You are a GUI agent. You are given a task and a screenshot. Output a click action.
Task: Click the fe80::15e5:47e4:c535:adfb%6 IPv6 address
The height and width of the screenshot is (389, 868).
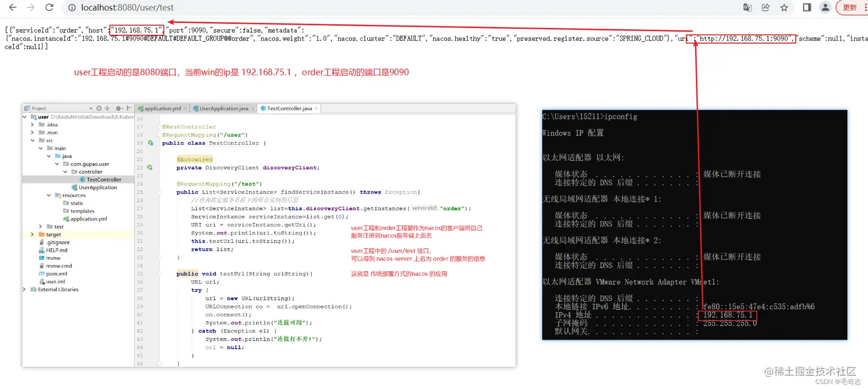759,307
